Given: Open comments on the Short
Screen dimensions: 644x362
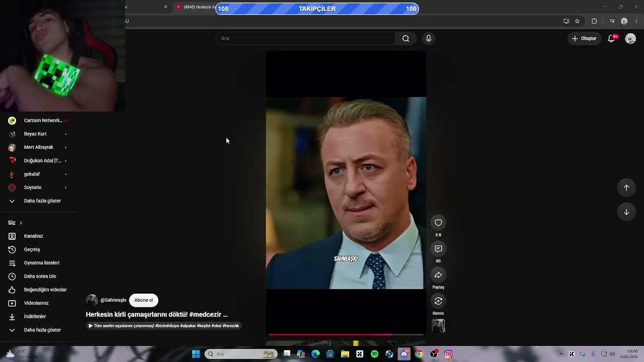Looking at the screenshot, I should tap(438, 249).
